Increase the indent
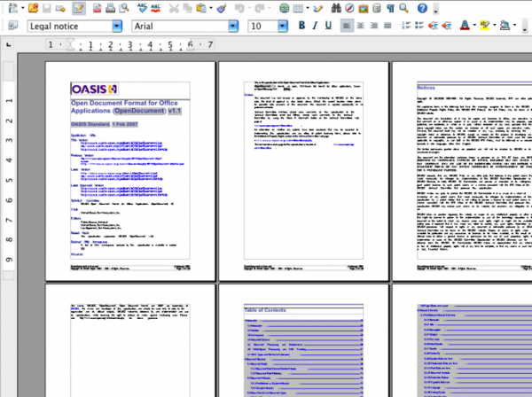This screenshot has width=532, height=397. point(447,26)
